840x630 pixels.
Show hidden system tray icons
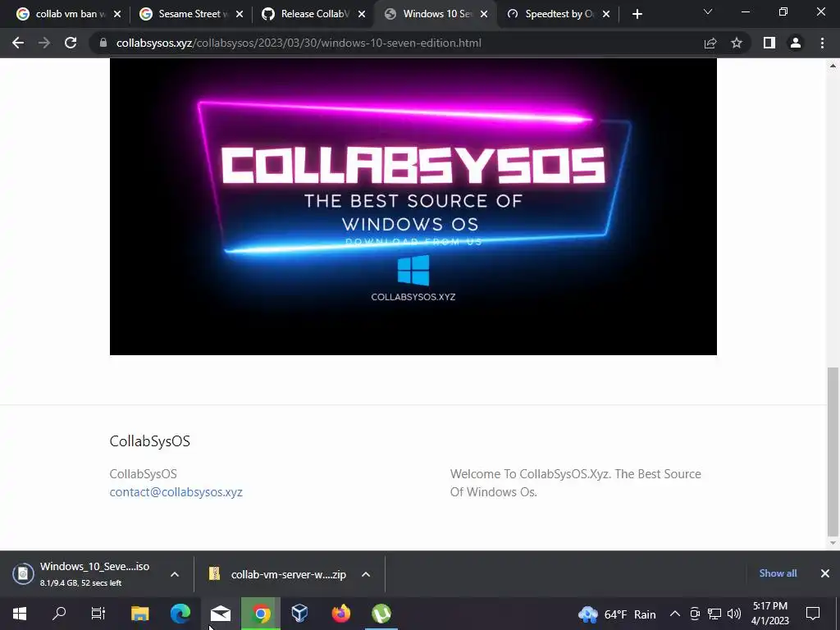pos(675,614)
